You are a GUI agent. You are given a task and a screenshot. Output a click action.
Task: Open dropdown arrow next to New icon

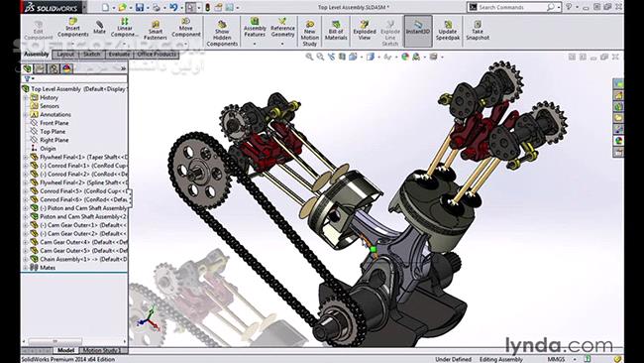(x=113, y=8)
